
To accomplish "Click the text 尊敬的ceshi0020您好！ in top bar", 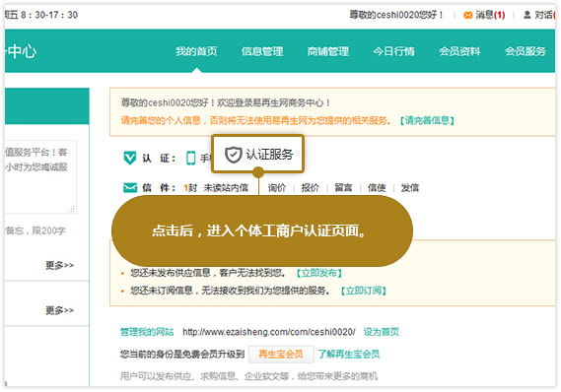I will coord(396,15).
